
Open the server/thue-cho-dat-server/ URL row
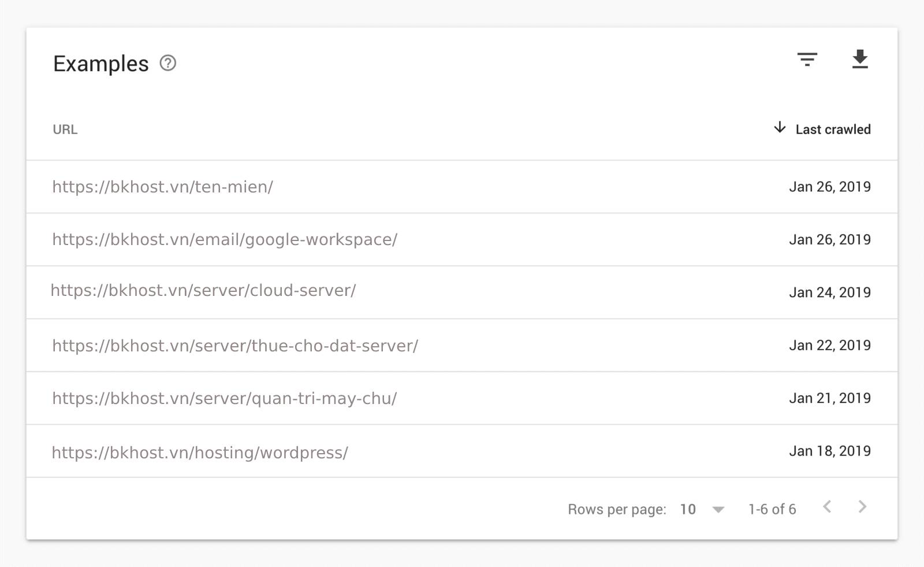(x=462, y=346)
